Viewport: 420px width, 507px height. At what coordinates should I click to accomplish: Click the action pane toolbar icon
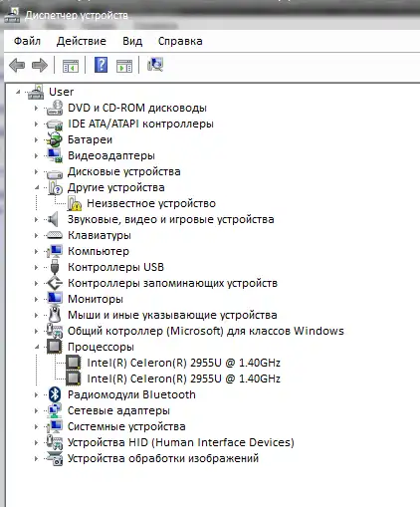[124, 66]
